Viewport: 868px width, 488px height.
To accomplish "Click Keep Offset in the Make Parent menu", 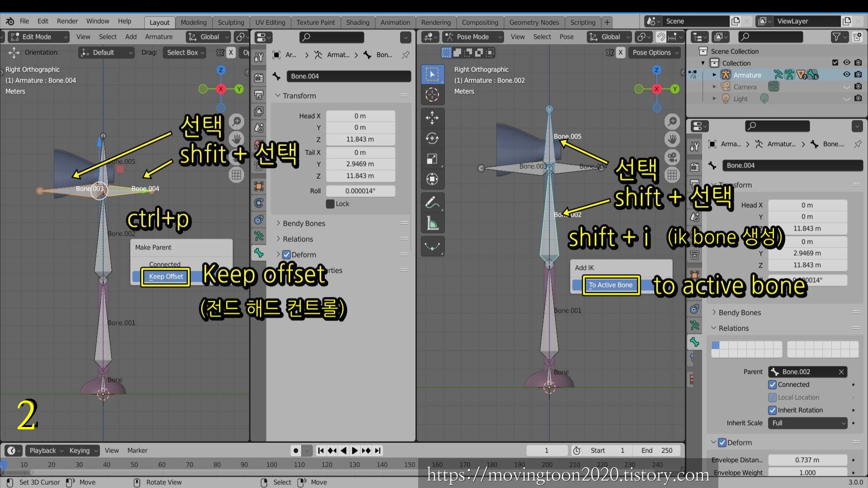I will pyautogui.click(x=166, y=277).
